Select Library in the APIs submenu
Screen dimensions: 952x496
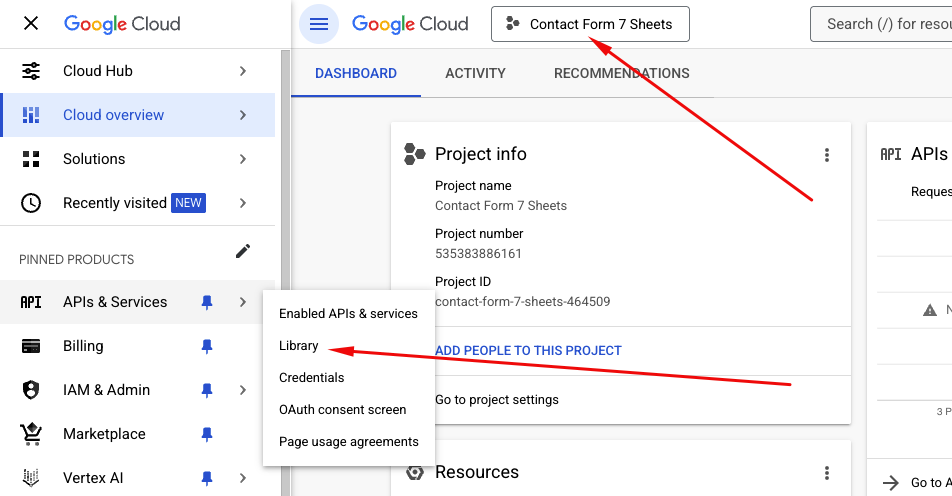pos(348,345)
